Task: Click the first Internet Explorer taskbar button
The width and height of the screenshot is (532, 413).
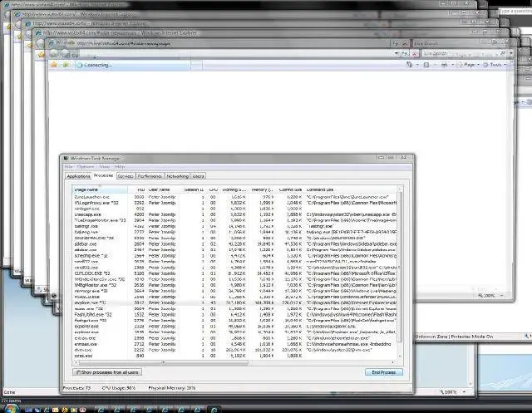Action: tap(101, 410)
